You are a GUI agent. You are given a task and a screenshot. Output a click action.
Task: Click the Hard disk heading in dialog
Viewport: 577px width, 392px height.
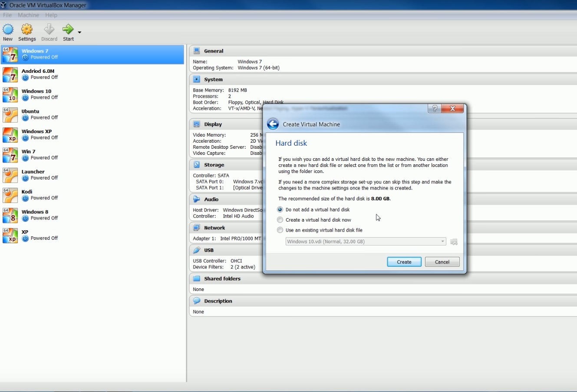[x=291, y=143]
